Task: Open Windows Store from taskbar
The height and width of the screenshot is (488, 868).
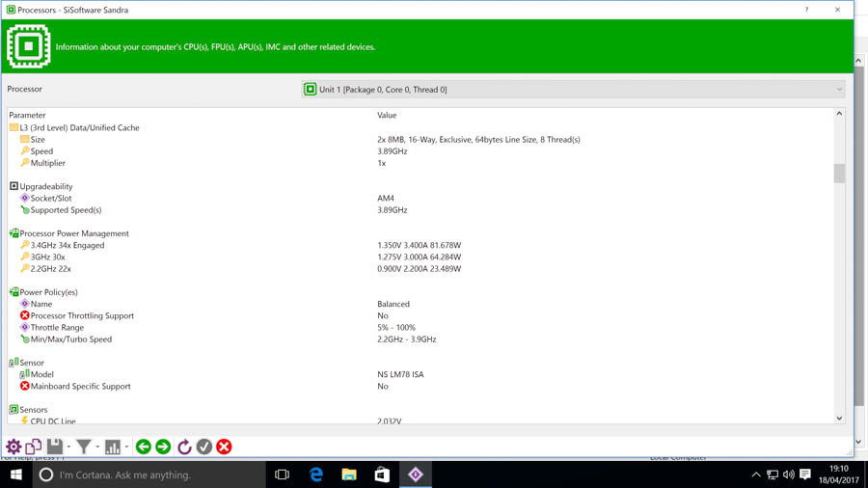Action: (382, 474)
